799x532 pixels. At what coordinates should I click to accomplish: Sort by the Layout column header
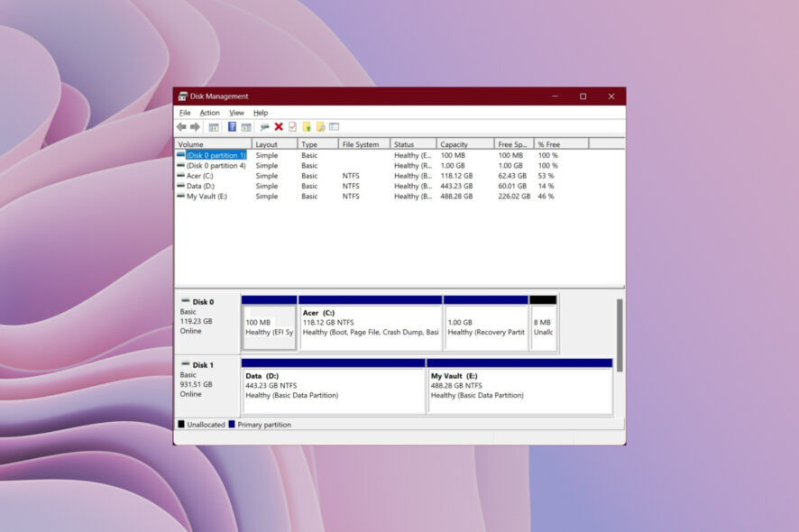(274, 144)
